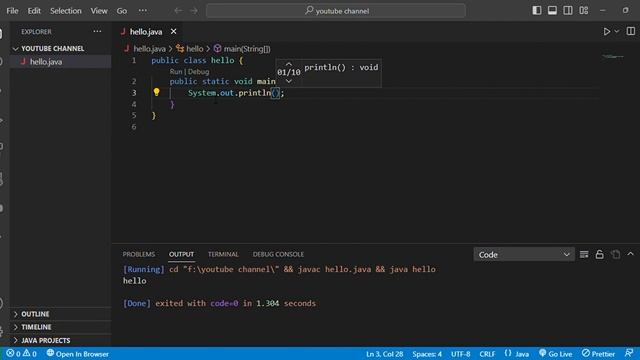Go forward with the right arrow
This screenshot has height=360, width=640.
[x=194, y=11]
